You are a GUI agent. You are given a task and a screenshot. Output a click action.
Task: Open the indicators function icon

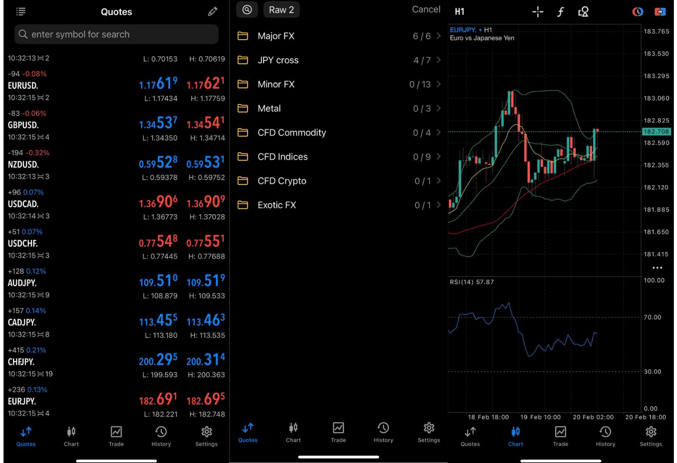(x=560, y=12)
